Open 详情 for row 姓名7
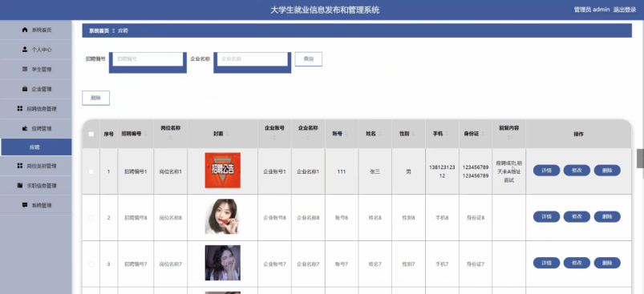This screenshot has height=294, width=644. click(x=546, y=263)
